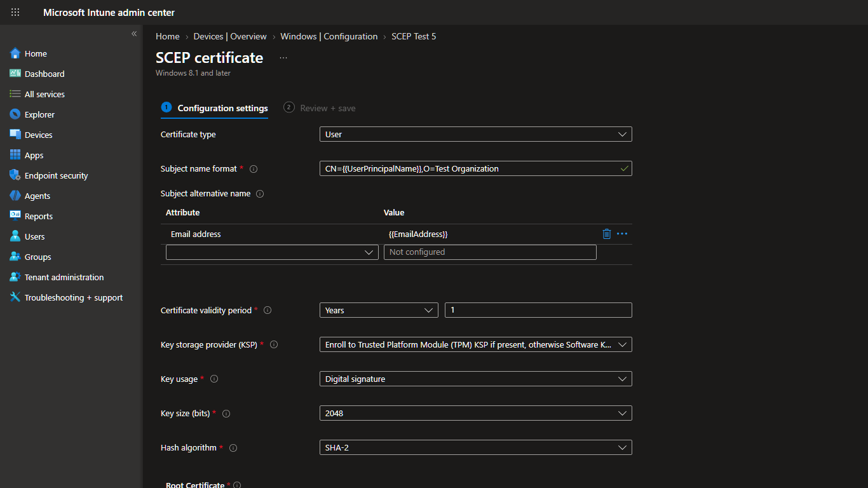The image size is (868, 488).
Task: Show info tooltip for Key usage
Action: pos(214,379)
